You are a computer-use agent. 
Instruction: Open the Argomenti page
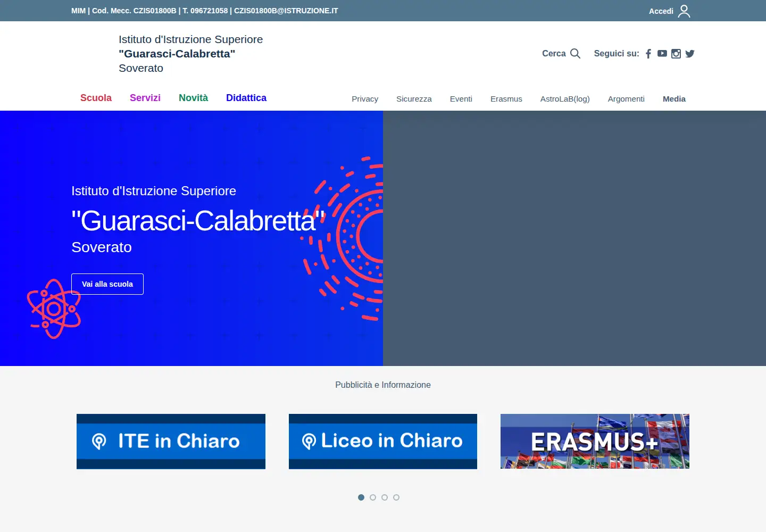point(626,99)
